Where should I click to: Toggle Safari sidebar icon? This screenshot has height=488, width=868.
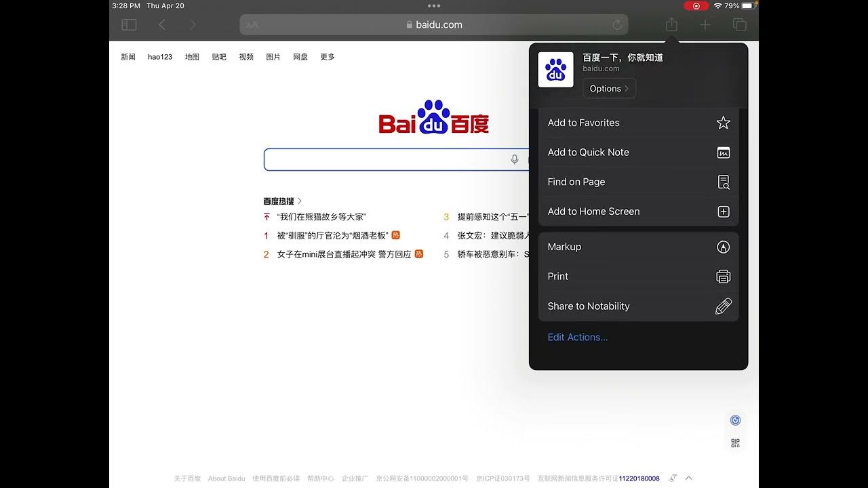(x=129, y=25)
